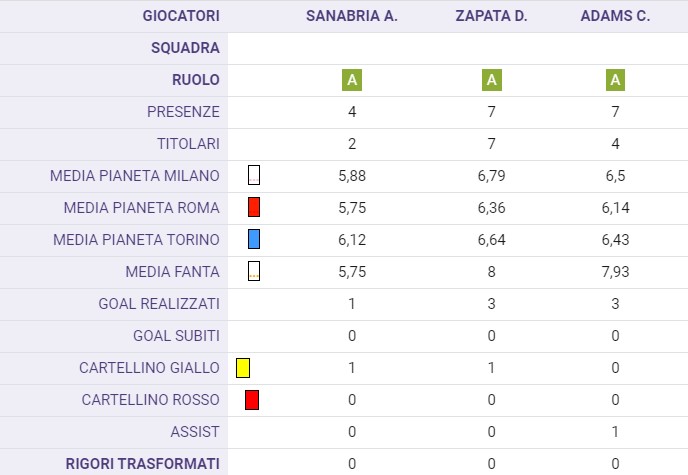Click Zapata's green A role badge

[491, 80]
